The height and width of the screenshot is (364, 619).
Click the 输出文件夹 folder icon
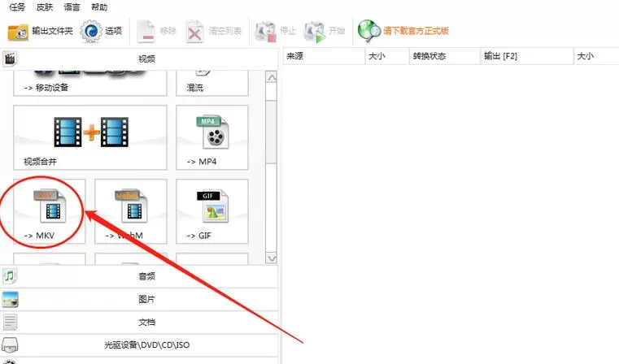coord(18,31)
